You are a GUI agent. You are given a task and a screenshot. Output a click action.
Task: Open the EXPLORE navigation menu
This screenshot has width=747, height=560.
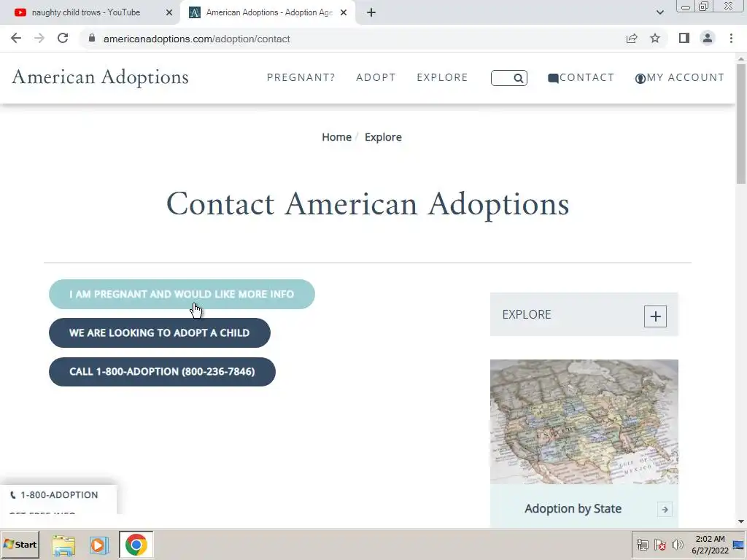(442, 77)
